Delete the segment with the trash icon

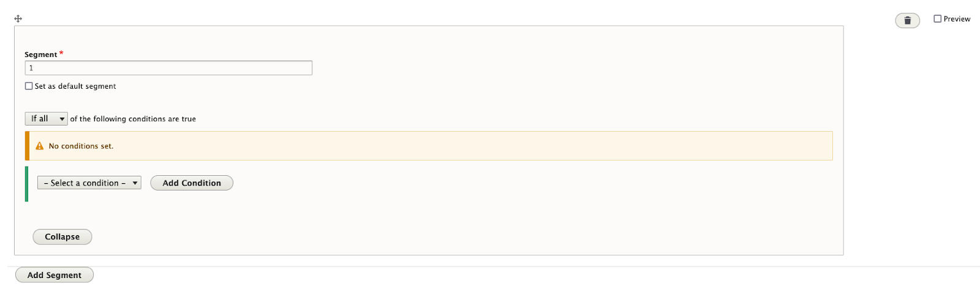pos(907,21)
